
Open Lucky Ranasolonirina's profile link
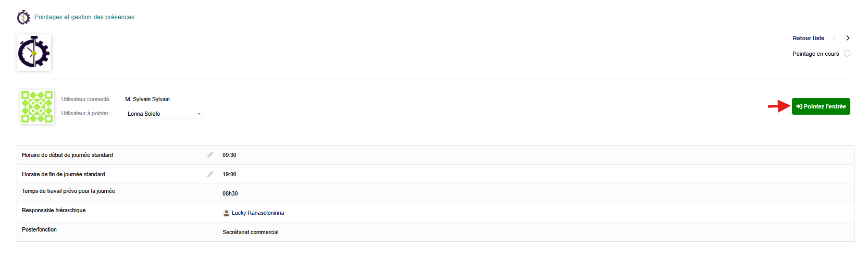click(258, 213)
